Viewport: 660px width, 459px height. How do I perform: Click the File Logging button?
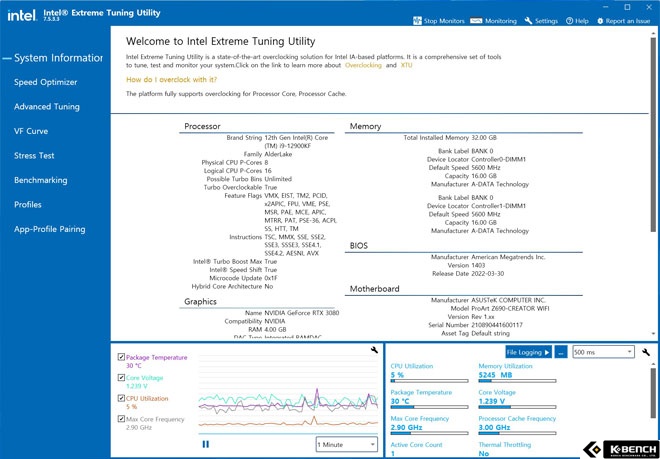click(x=528, y=352)
